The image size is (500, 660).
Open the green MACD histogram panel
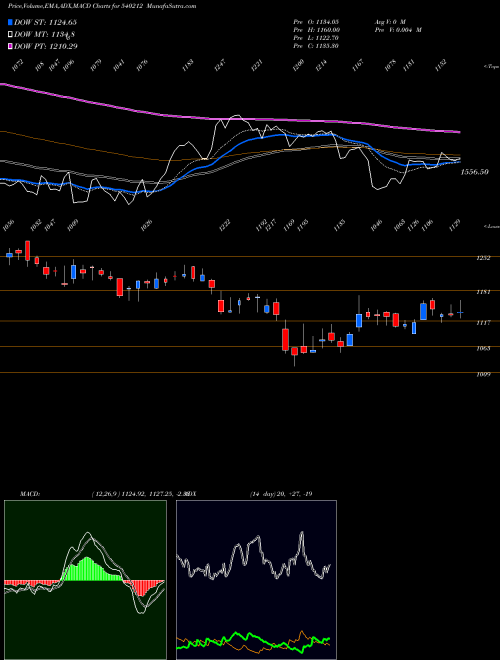(x=85, y=580)
